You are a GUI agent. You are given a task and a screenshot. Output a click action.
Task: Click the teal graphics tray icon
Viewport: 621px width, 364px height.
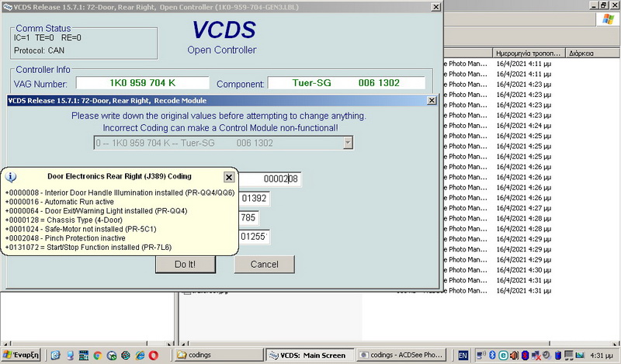(x=579, y=355)
